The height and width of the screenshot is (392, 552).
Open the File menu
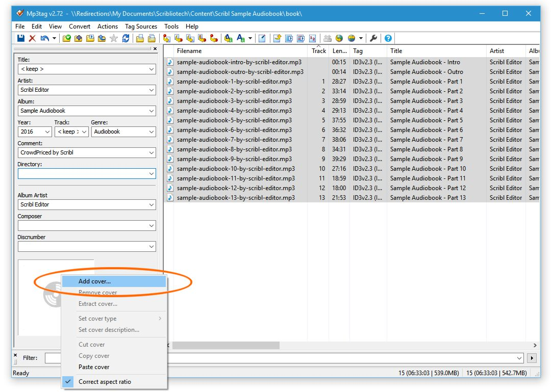pyautogui.click(x=20, y=27)
